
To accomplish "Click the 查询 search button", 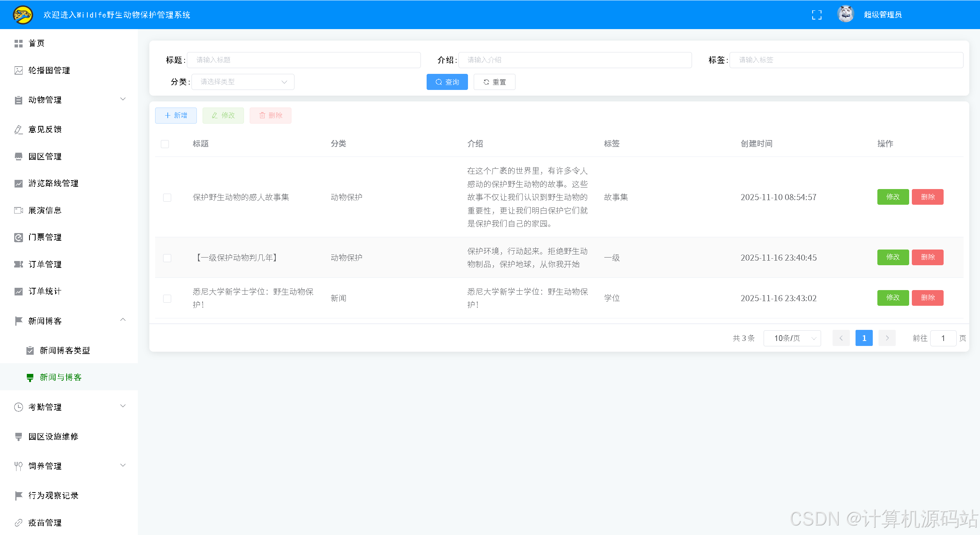I will 447,82.
